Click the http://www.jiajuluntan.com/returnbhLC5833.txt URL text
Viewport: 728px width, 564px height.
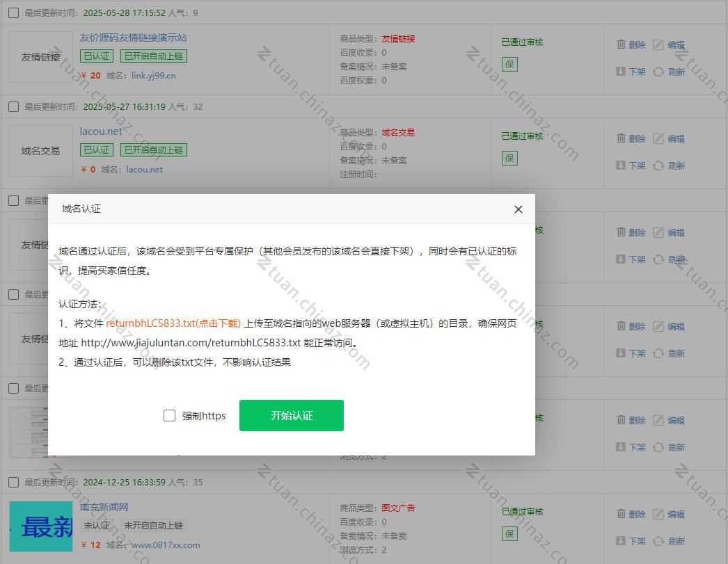(191, 343)
